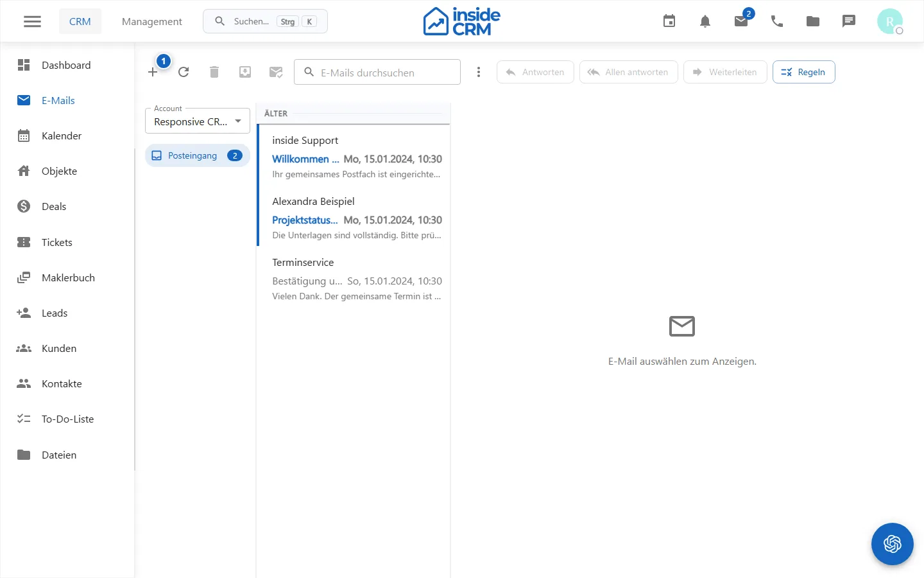Open Maklerbuch in sidebar
924x578 pixels.
coord(67,277)
